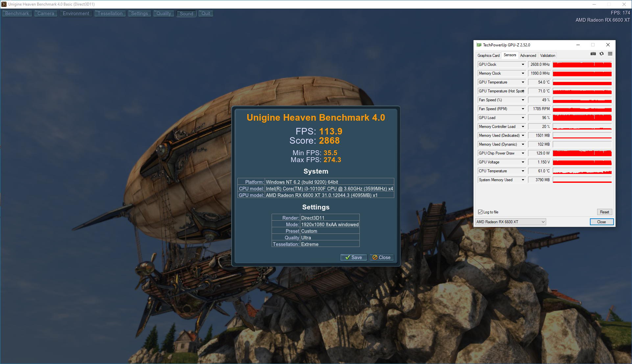
Task: Click the Unigine Heaven title bar icon
Action: (x=4, y=4)
